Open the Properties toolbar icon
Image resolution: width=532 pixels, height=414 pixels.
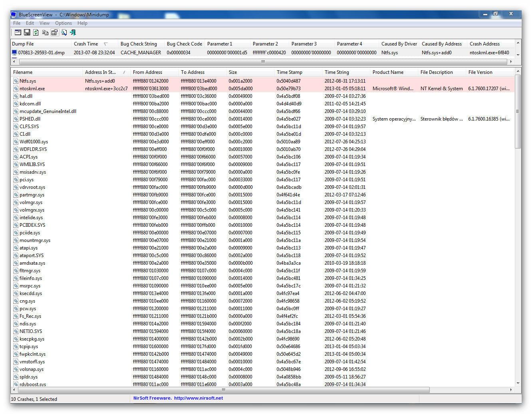click(54, 32)
